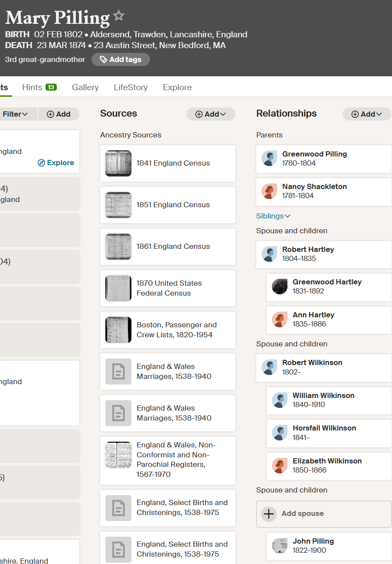Click Nancy Shackleton's female avatar icon

[x=269, y=191]
